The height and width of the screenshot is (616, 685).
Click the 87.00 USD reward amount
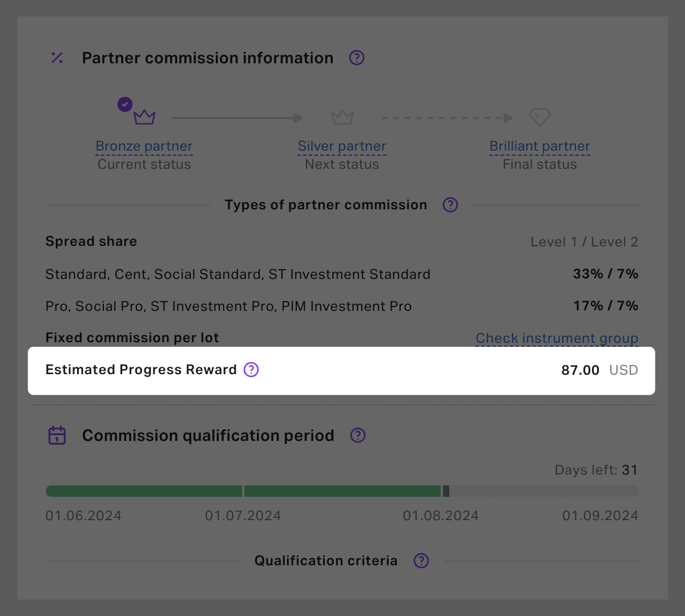599,370
